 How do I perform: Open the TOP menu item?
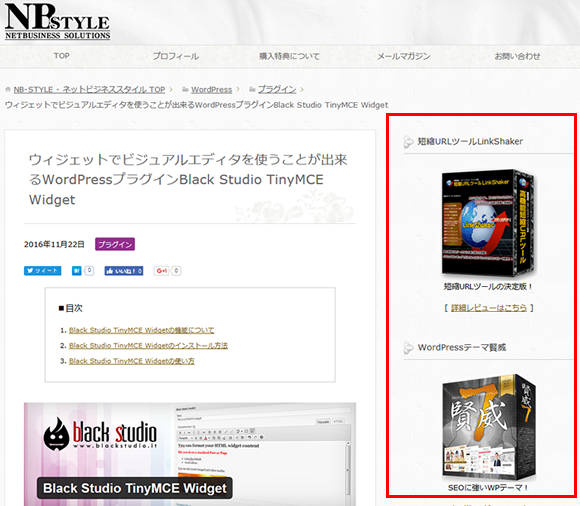pyautogui.click(x=61, y=56)
